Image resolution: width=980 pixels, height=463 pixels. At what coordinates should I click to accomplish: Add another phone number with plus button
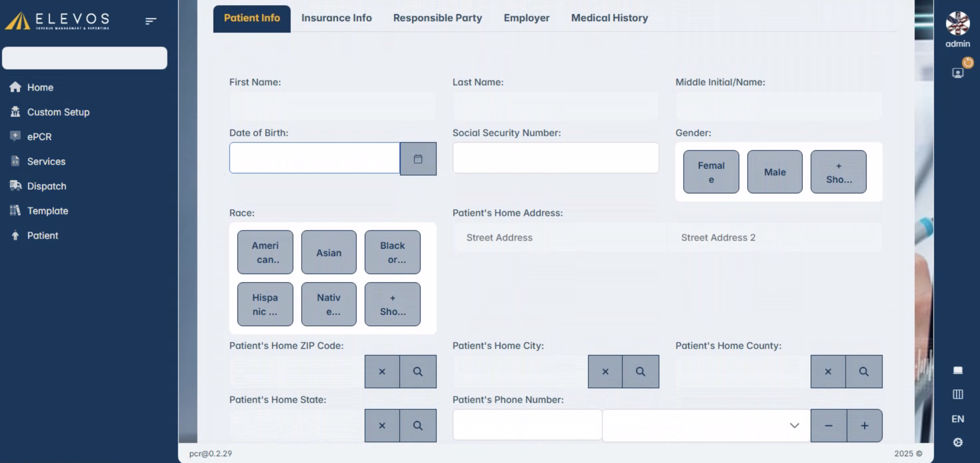[864, 425]
